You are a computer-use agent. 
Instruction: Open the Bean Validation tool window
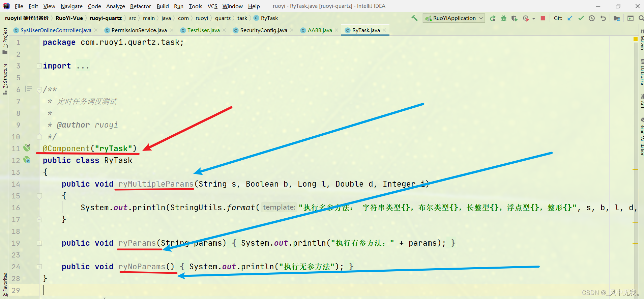642,137
